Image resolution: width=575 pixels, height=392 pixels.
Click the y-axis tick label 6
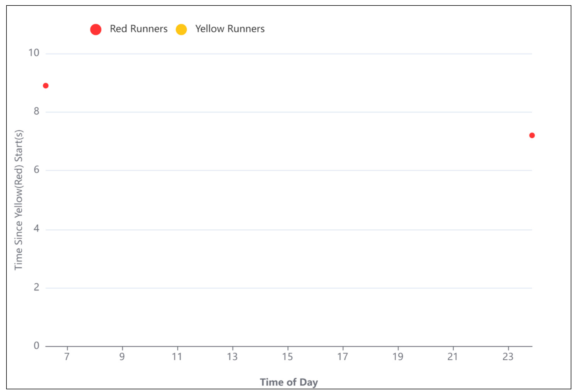tap(37, 170)
